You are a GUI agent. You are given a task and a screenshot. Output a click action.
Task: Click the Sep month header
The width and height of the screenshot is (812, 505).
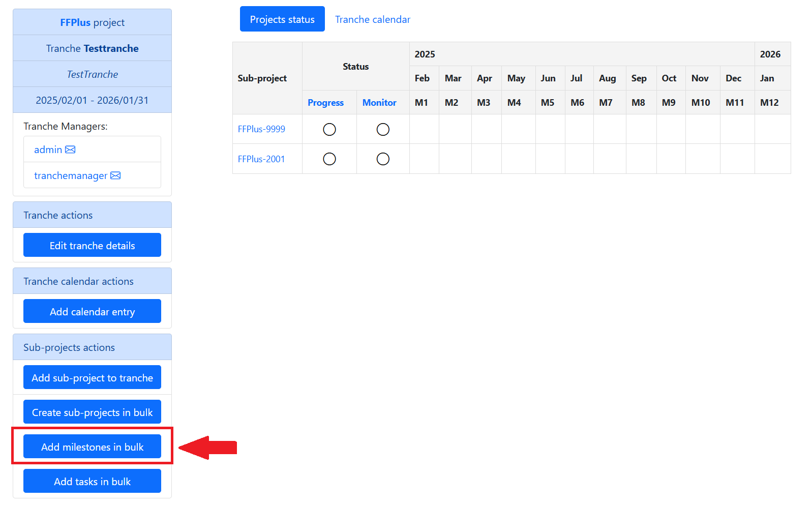[x=642, y=78]
